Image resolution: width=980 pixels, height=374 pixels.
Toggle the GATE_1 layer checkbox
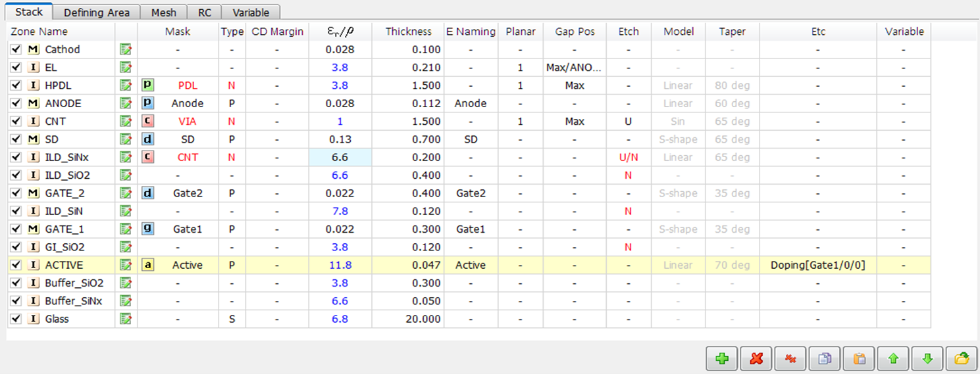[16, 229]
